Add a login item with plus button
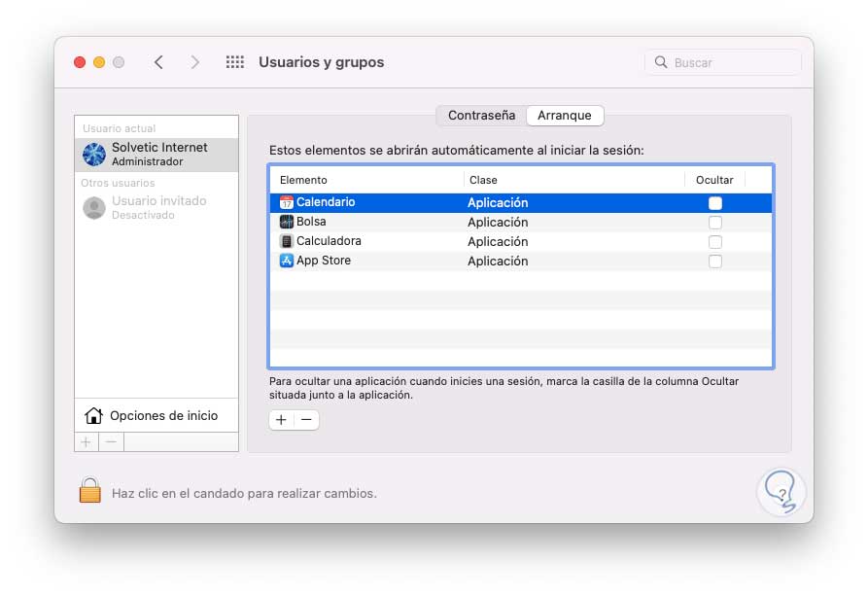This screenshot has width=868, height=595. point(281,420)
